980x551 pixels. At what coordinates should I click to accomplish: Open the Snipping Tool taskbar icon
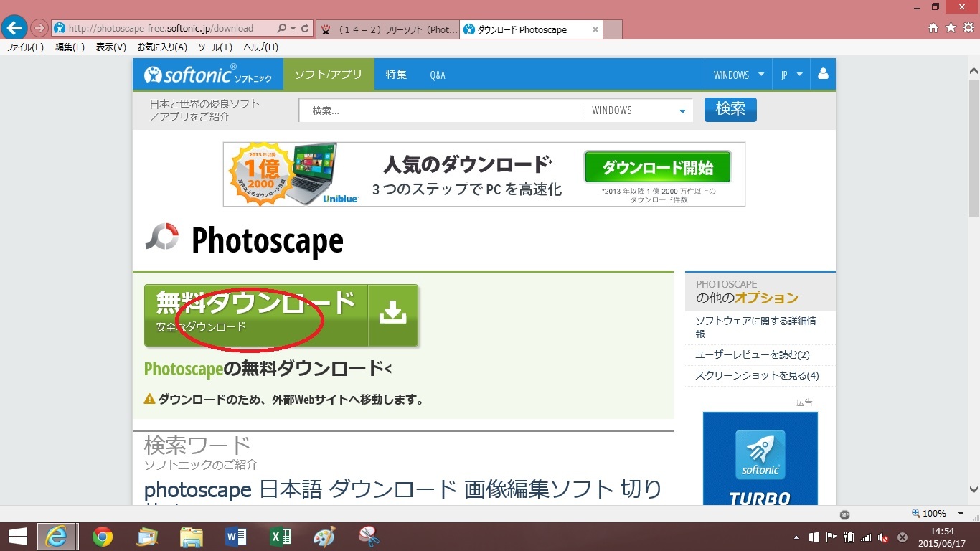pos(369,537)
